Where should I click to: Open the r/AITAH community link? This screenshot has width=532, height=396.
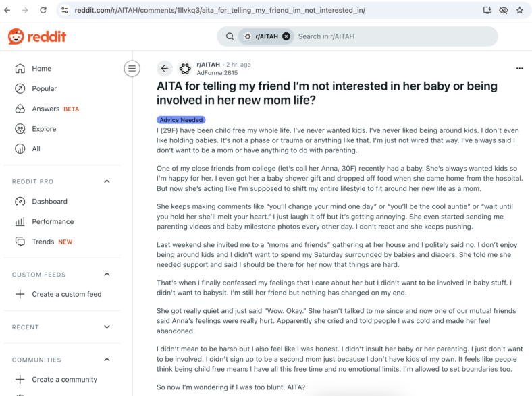pos(209,64)
